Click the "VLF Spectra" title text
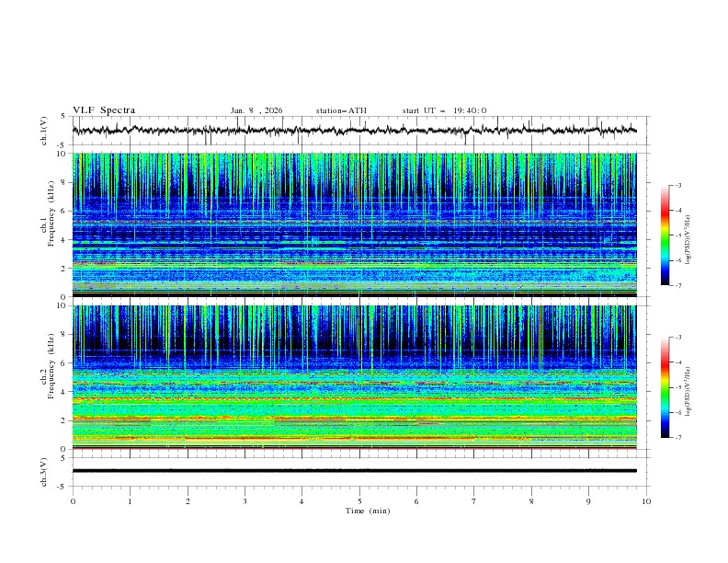Viewport: 728px width, 563px height. point(104,110)
